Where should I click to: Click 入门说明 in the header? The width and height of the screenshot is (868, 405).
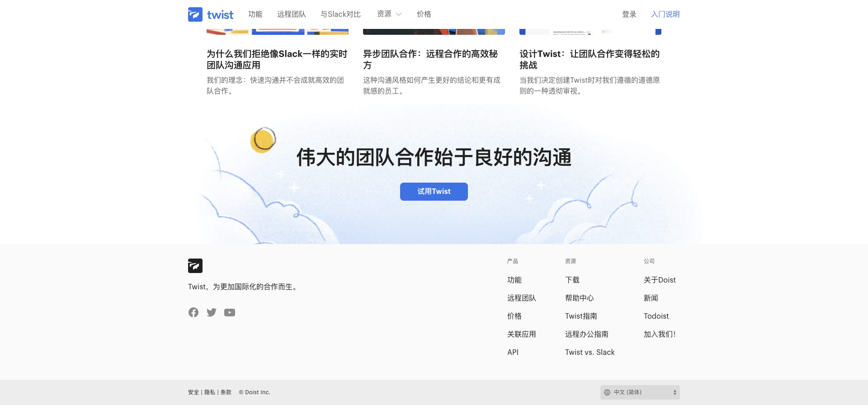coord(665,14)
